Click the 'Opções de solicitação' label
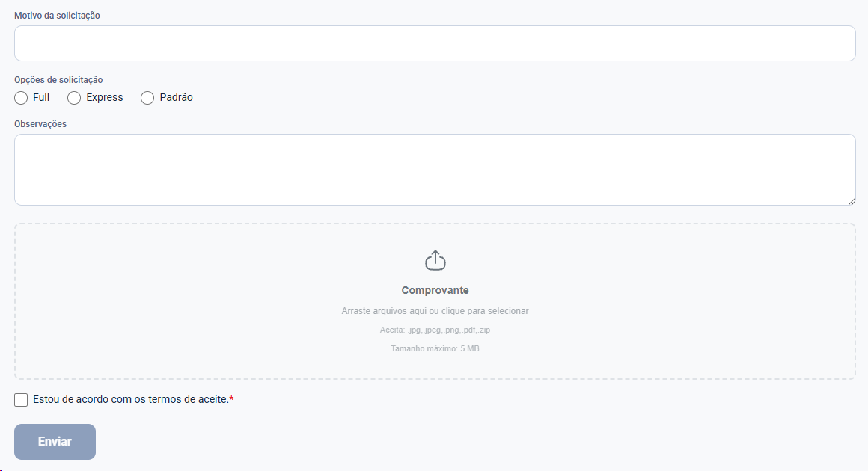The image size is (868, 471). 58,79
